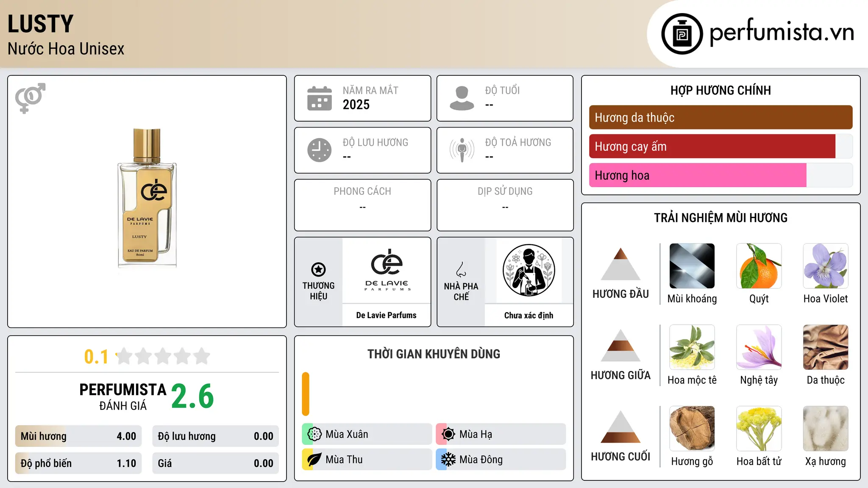Click the star badge icon above Thương hiệu

(x=318, y=269)
